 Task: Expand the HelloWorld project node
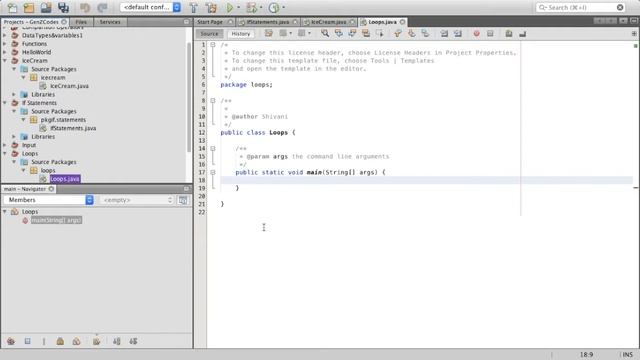point(5,52)
